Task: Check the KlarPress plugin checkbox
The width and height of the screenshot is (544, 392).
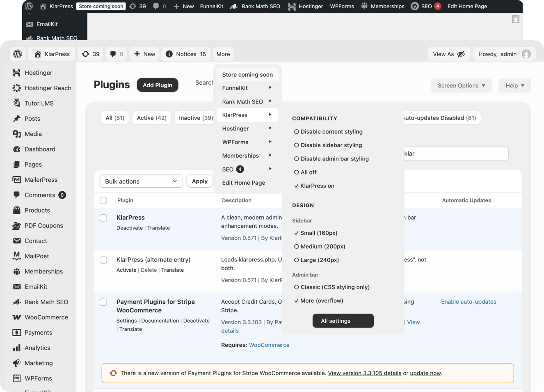Action: coord(103,218)
